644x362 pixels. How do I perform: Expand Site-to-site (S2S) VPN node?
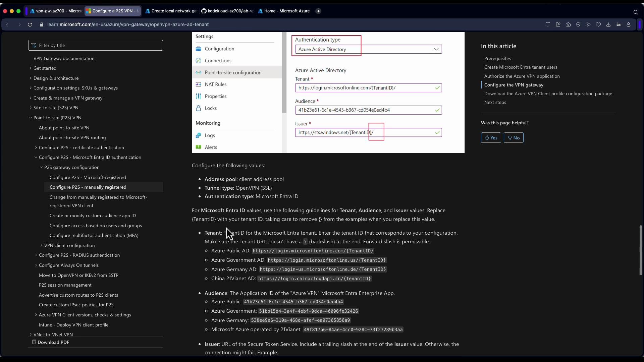pos(31,108)
